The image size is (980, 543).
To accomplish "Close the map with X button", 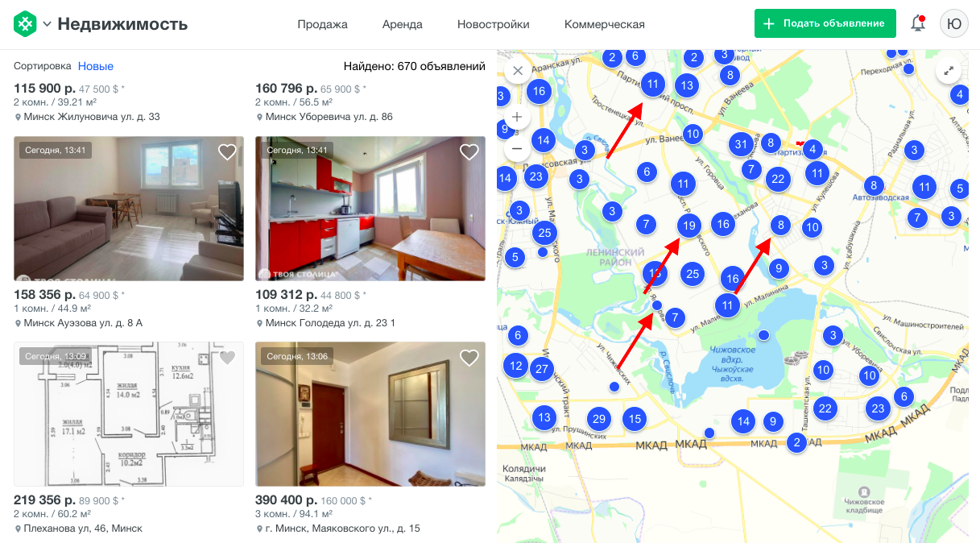I will coord(518,71).
